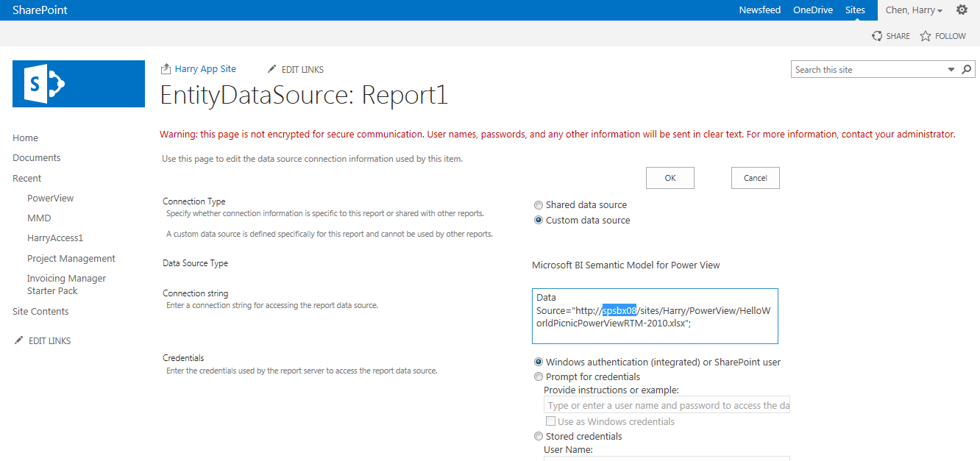This screenshot has height=461, width=980.
Task: Click the EDIT LINKS pencil next to breadcrumb
Action: (x=271, y=68)
